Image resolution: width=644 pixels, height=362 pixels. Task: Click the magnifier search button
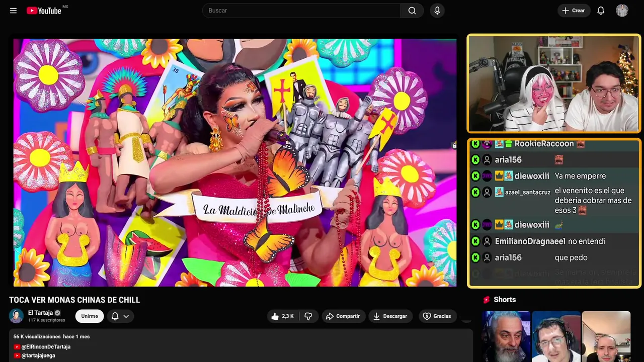pyautogui.click(x=412, y=11)
